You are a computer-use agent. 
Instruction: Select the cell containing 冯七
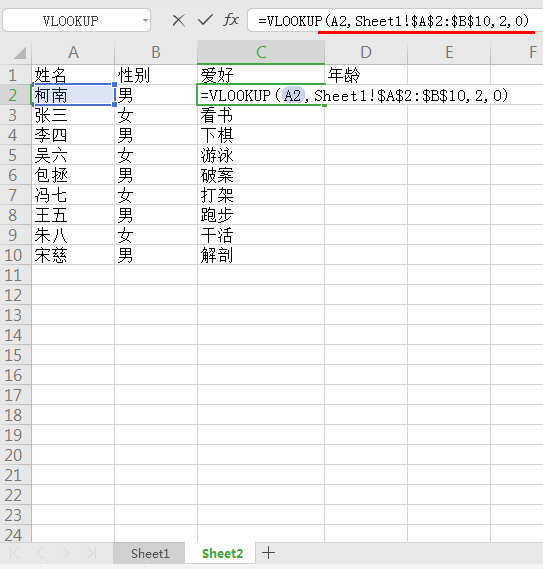click(x=73, y=195)
